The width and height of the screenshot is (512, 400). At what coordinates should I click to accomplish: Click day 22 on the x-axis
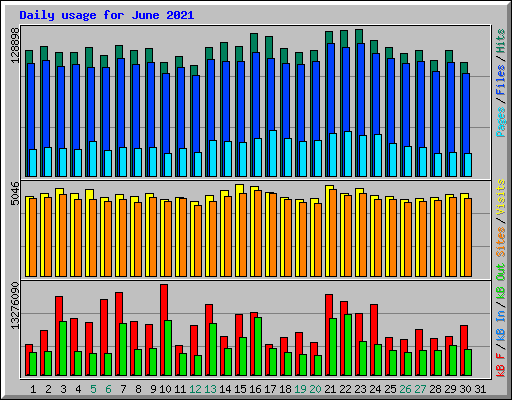coord(345,389)
